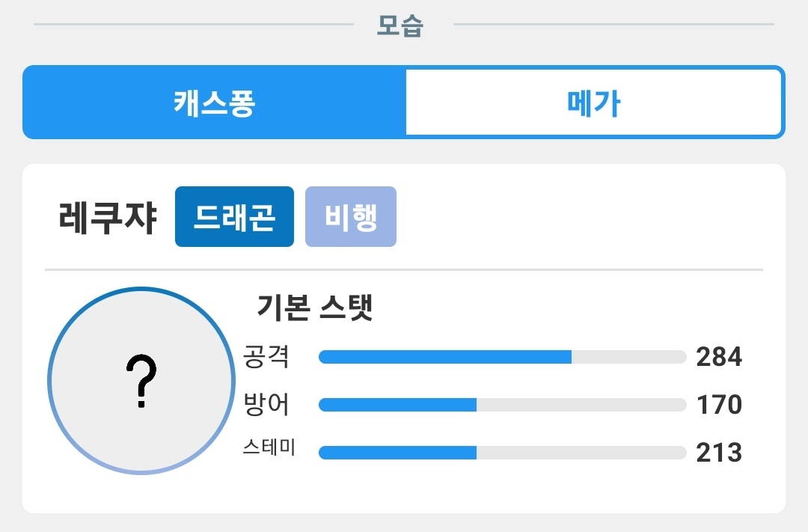Click the blue filled part of 공격 bar

(445, 357)
